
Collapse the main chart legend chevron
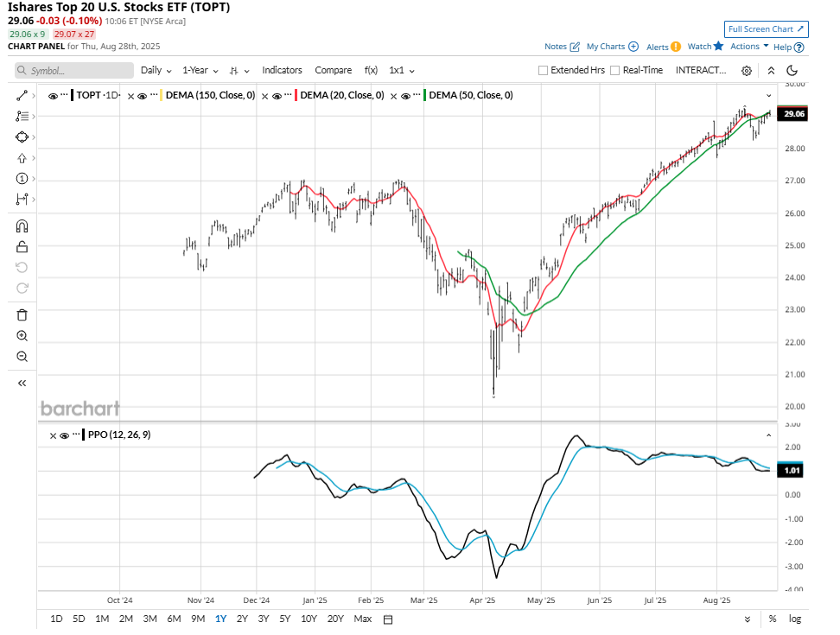(769, 95)
